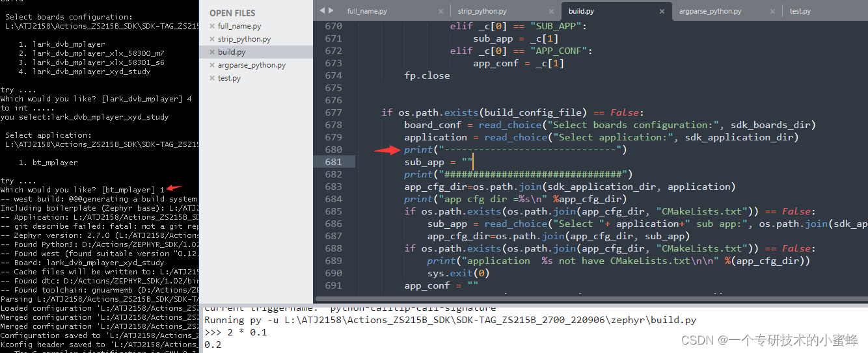Click 'you select:lark_dvb_mplayer_xyd_study' terminal line
868x353 pixels.
(x=85, y=117)
